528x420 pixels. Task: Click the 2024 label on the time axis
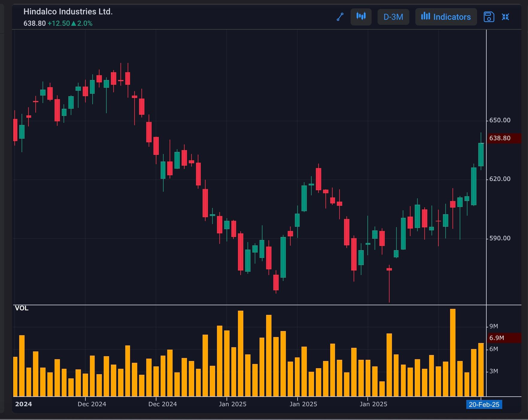(23, 404)
